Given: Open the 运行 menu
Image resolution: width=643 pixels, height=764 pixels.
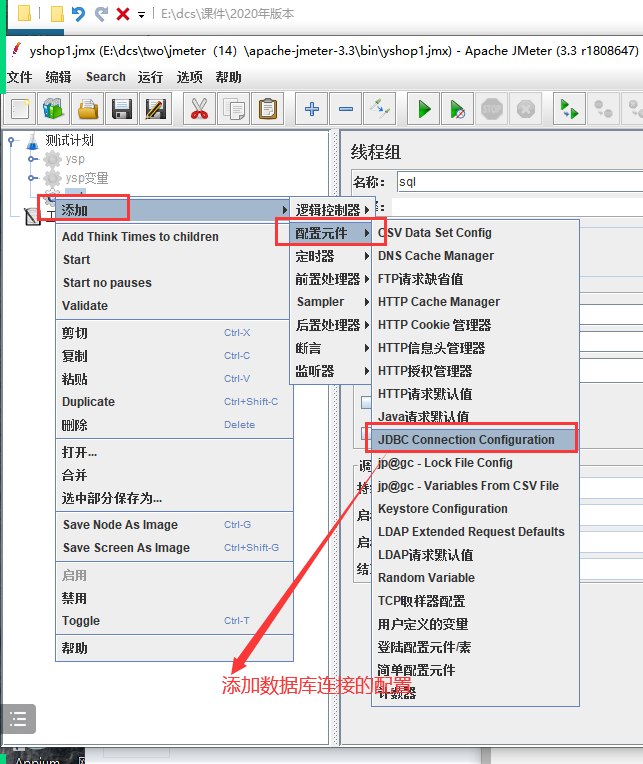Looking at the screenshot, I should (x=150, y=77).
